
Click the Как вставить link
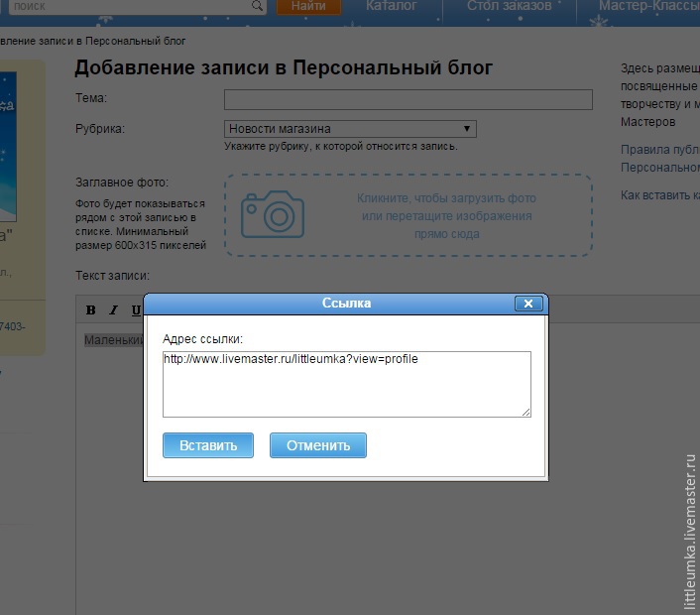[x=659, y=195]
